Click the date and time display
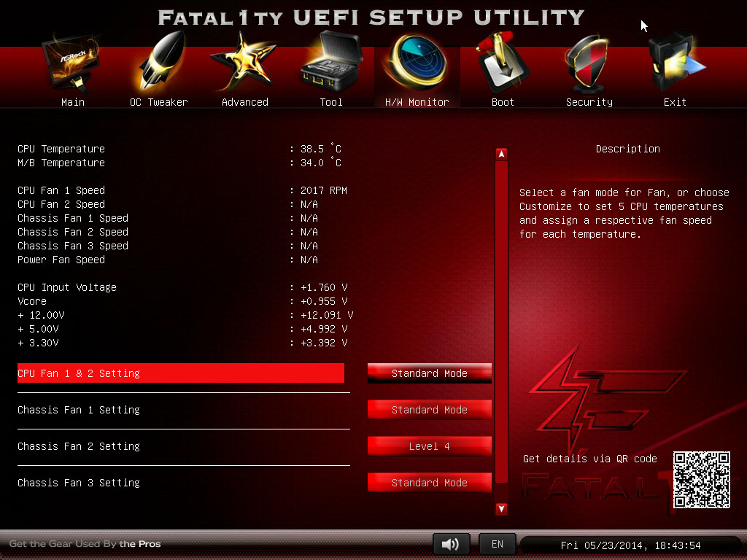Screen dimensions: 747x560 point(630,545)
